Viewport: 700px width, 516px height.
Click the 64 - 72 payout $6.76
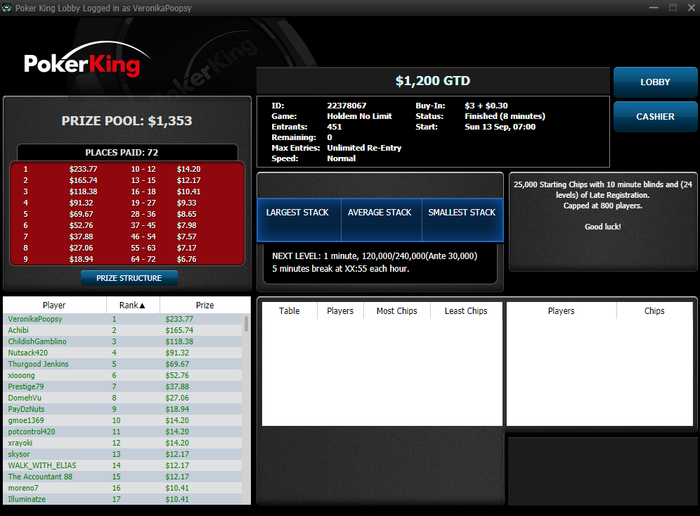[186, 259]
